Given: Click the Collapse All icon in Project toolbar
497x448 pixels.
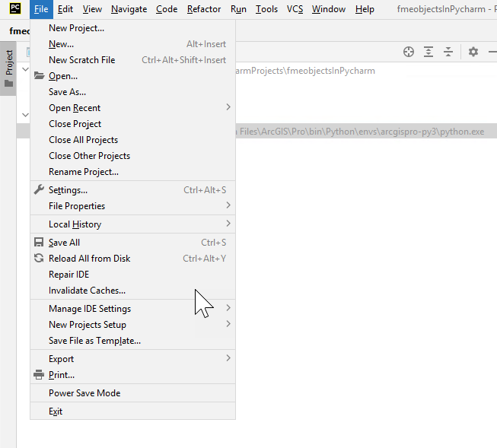Looking at the screenshot, I should click(x=448, y=52).
